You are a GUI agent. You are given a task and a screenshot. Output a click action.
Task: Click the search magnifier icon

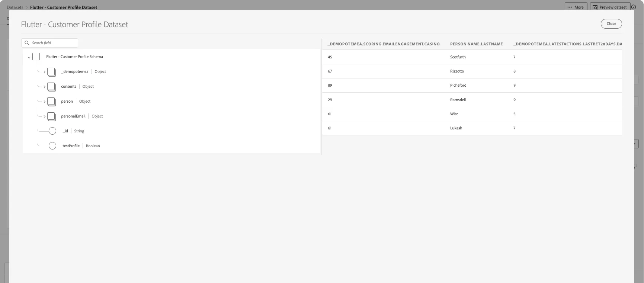pyautogui.click(x=27, y=43)
